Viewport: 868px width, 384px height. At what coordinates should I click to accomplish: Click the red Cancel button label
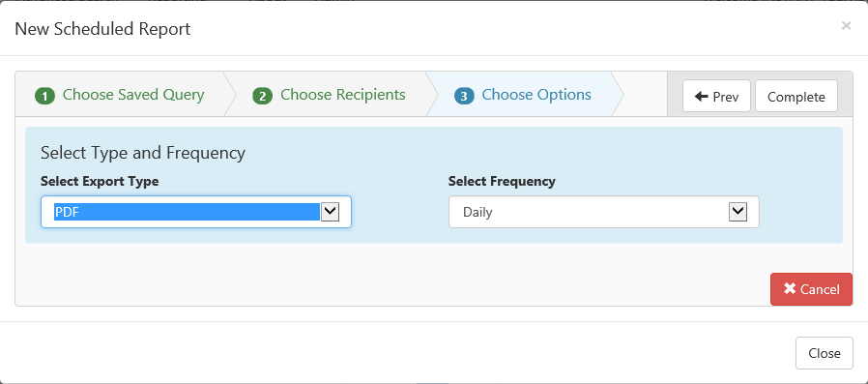[x=820, y=289]
